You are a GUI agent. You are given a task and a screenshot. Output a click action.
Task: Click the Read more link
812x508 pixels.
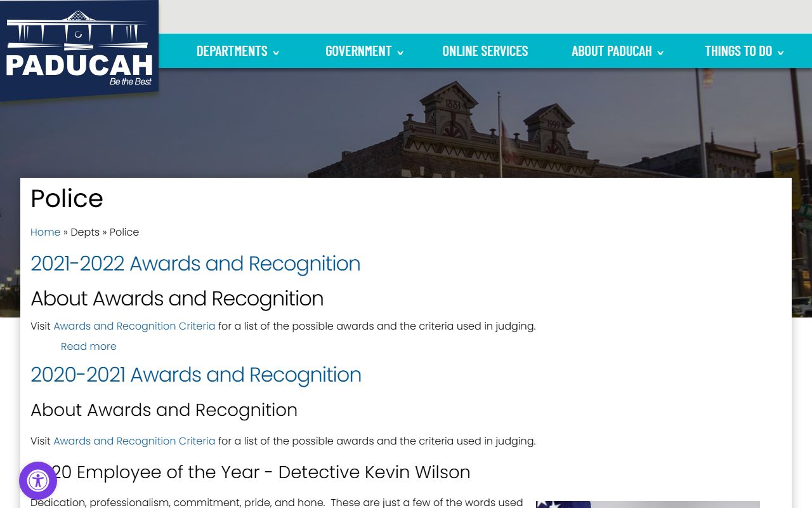click(89, 347)
